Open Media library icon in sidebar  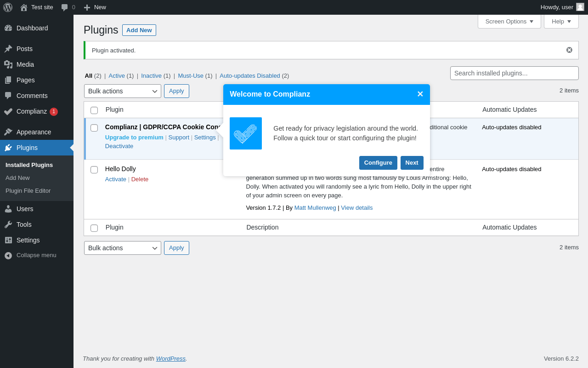8,64
